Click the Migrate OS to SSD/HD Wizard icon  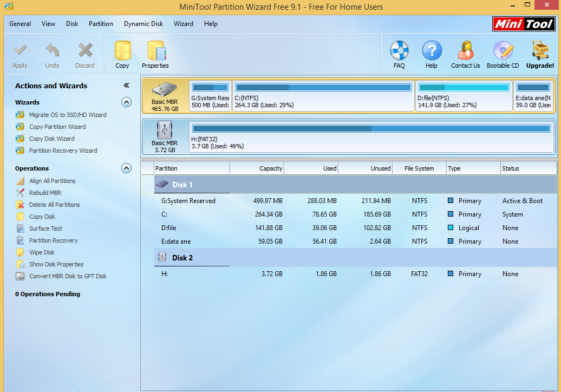pos(20,115)
